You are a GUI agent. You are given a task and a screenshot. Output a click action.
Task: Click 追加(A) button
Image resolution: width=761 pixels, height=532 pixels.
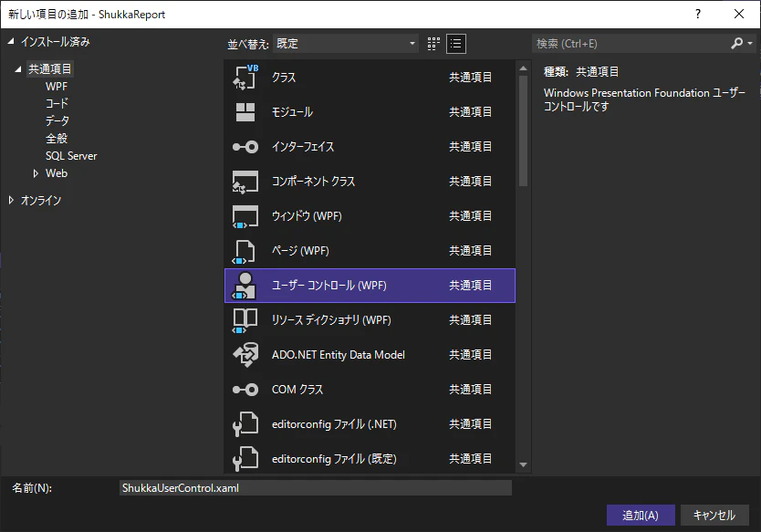641,515
